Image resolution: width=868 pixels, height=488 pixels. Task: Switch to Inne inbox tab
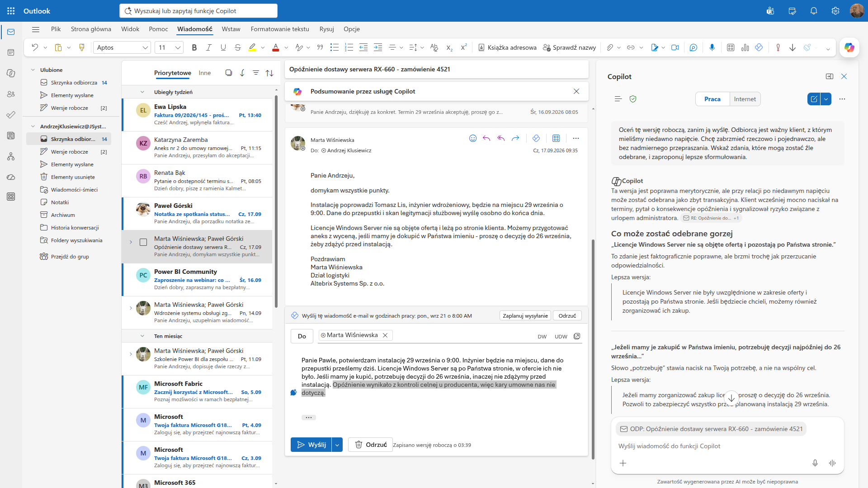click(x=205, y=73)
